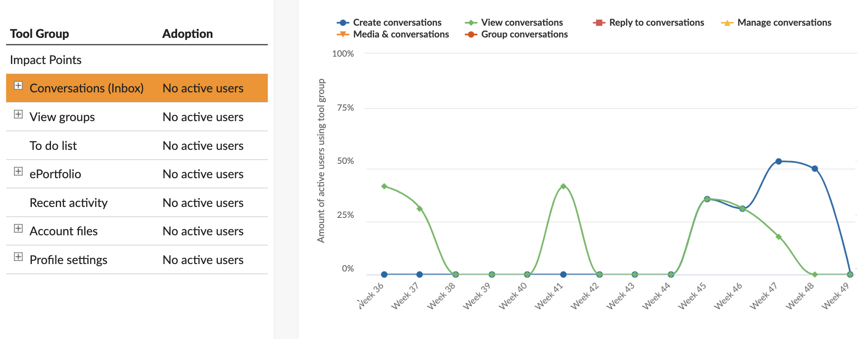Expand the View groups row
The height and width of the screenshot is (339, 868).
click(18, 115)
